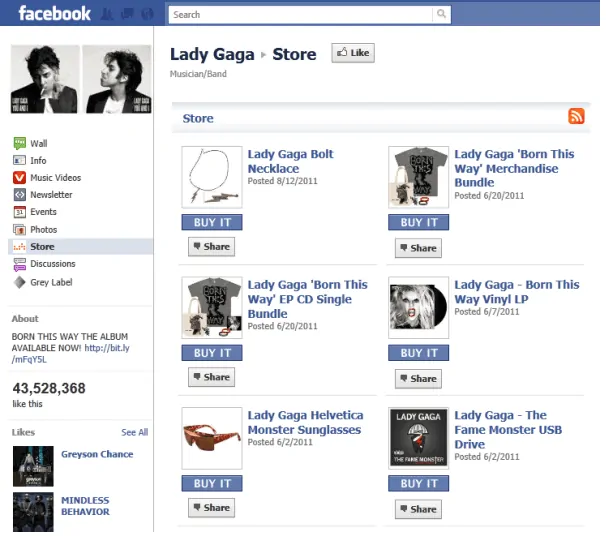The width and height of the screenshot is (606, 536).
Task: Click the Music Videos sidebar icon
Action: (19, 178)
